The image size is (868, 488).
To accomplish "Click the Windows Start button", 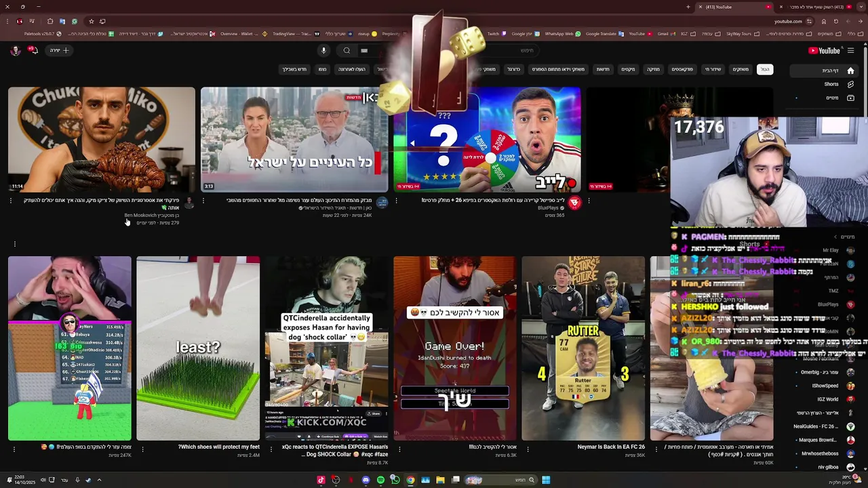I will click(x=546, y=480).
